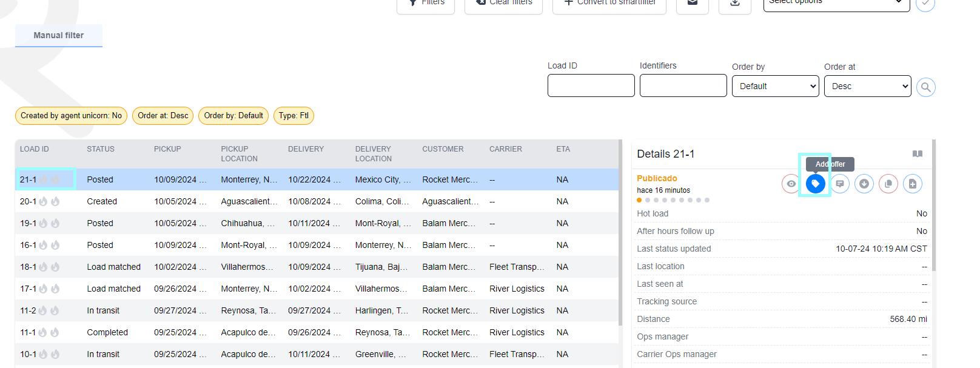Select load ID 21-1 in the table
Image resolution: width=980 pixels, height=368 pixels.
tap(28, 179)
